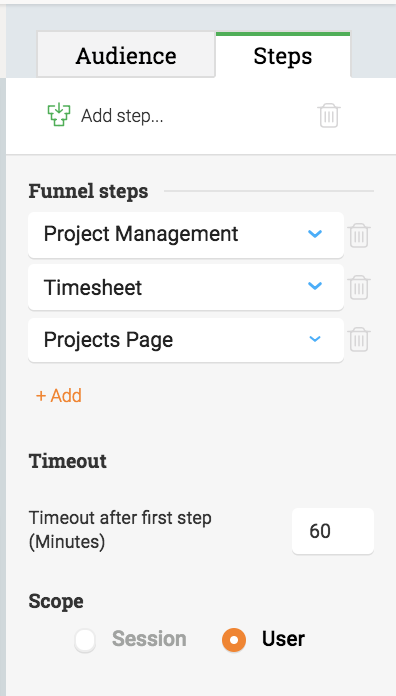
Task: Click the Add step... text
Action: tap(122, 116)
